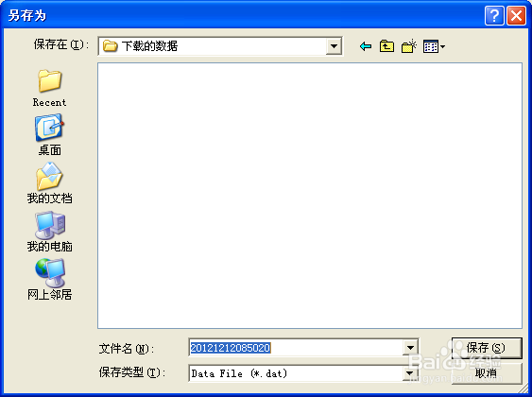Expand the 保存类型 dropdown
This screenshot has width=532, height=397.
410,373
